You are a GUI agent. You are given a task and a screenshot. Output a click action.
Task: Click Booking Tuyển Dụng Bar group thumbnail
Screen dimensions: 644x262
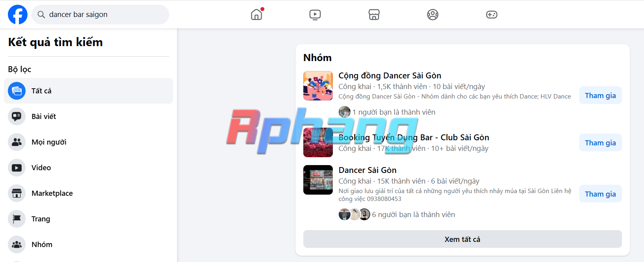(x=318, y=142)
